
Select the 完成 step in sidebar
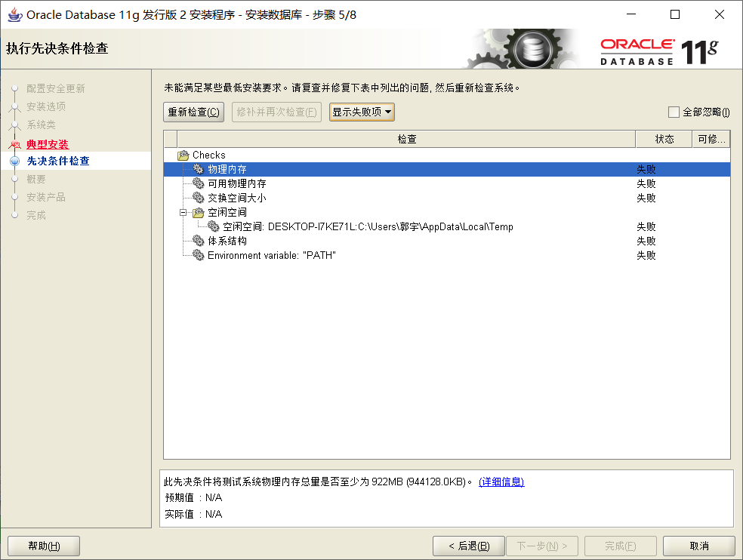point(36,215)
